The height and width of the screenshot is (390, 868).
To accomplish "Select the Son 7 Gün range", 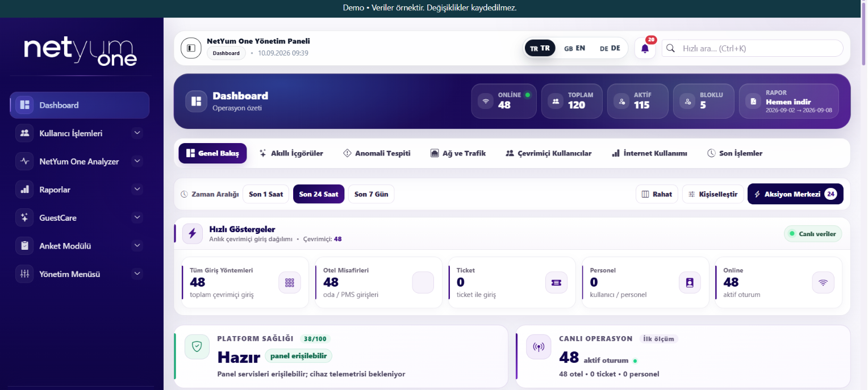I will pos(371,194).
